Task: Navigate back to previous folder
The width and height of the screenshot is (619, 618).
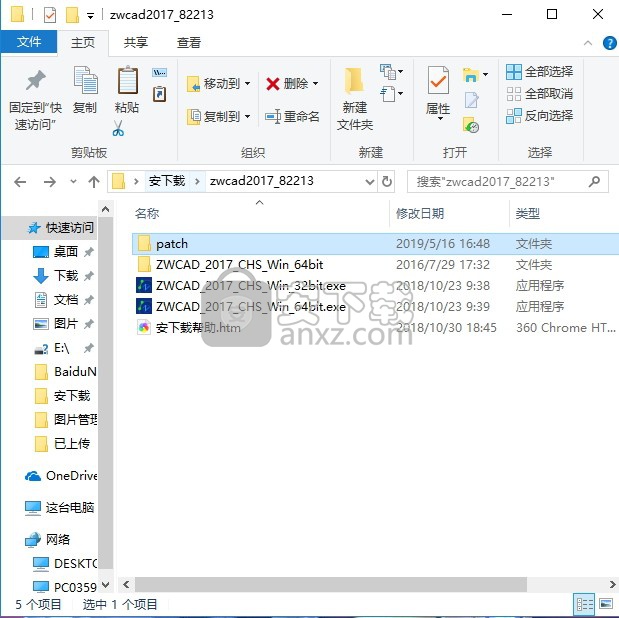Action: coord(20,182)
